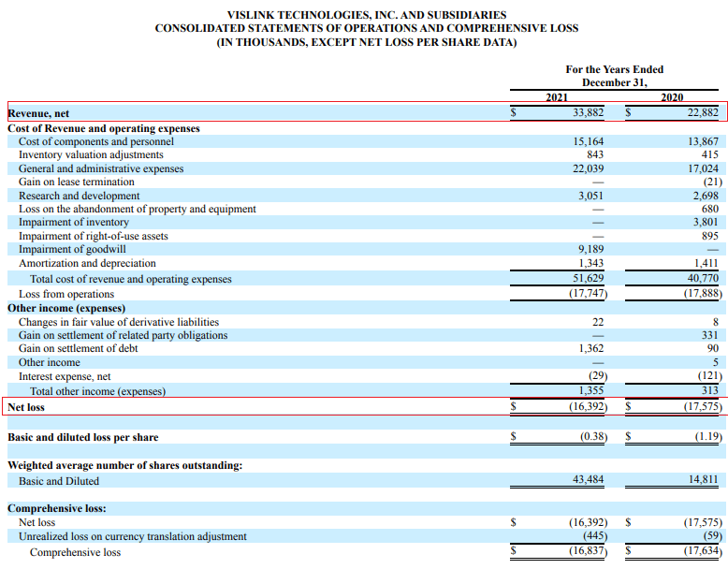Select loss per share value (0.38)
The height and width of the screenshot is (569, 728).
(x=593, y=437)
